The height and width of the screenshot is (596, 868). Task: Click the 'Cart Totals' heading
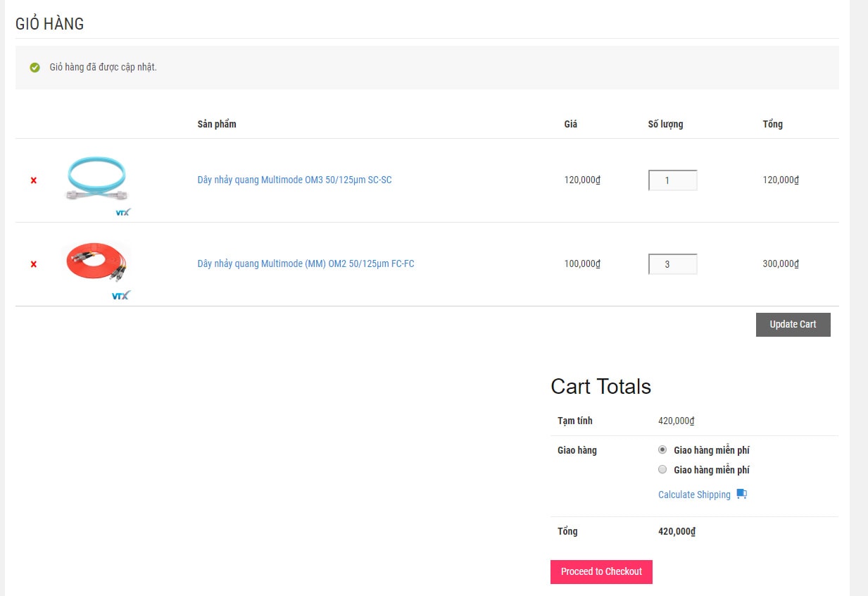pyautogui.click(x=600, y=386)
